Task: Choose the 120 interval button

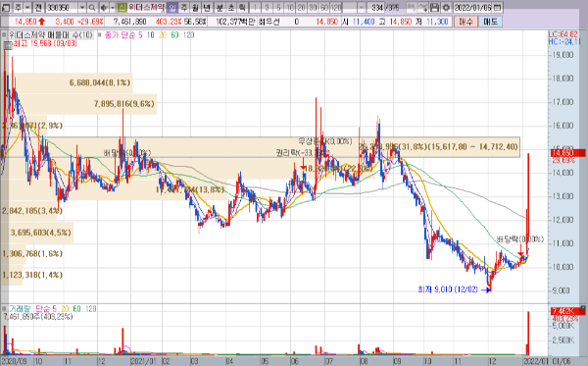Action: [x=336, y=7]
